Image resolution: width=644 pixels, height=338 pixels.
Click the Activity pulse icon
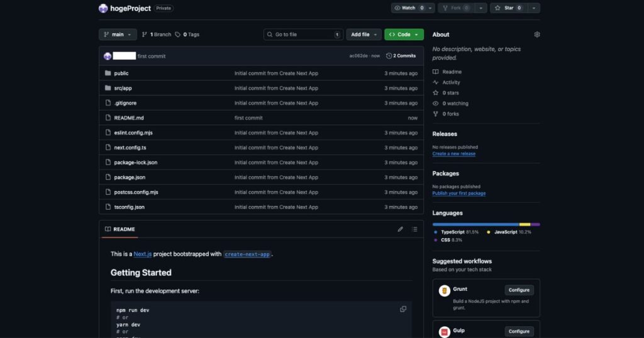(435, 82)
